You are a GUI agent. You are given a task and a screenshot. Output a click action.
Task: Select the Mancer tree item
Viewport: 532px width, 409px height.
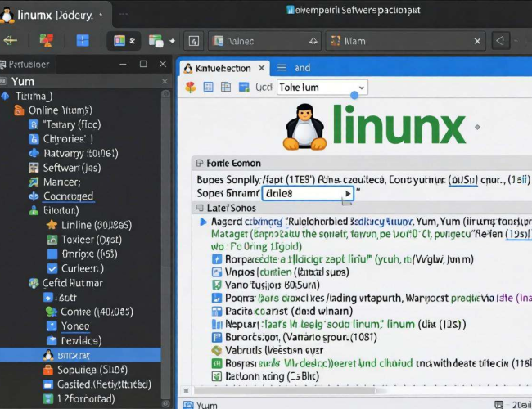61,182
